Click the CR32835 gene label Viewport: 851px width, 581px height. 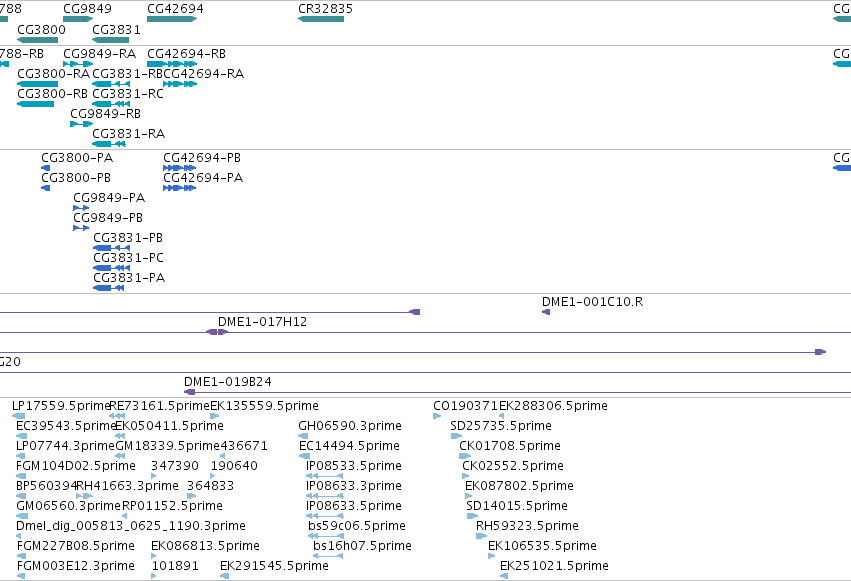click(326, 9)
